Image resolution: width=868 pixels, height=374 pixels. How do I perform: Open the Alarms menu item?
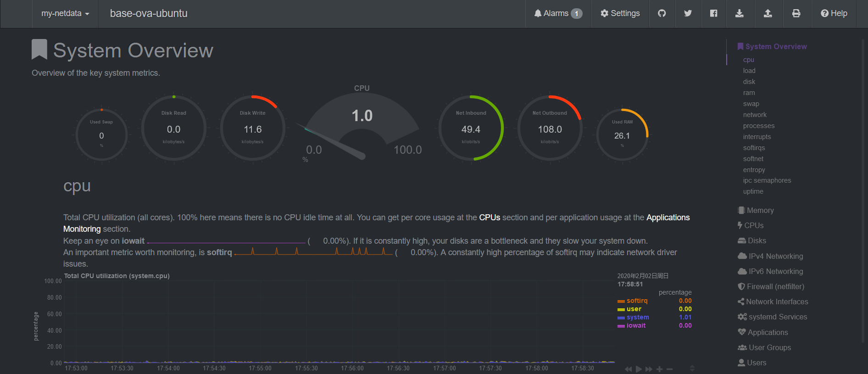558,13
